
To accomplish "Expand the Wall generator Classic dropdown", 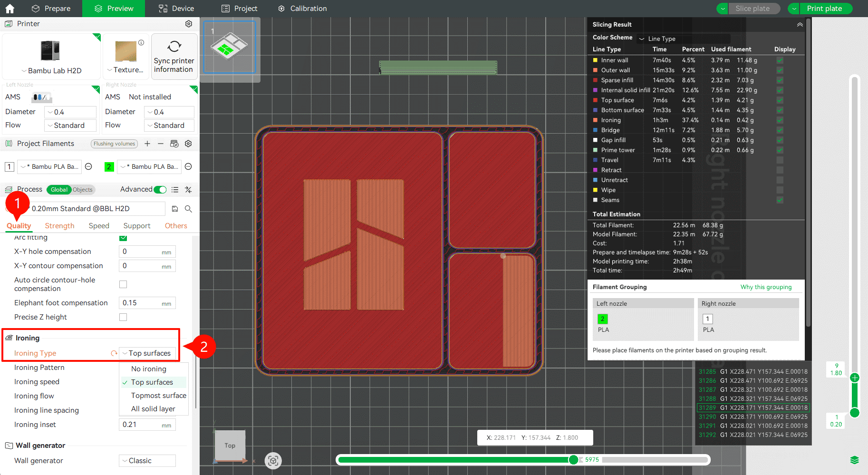I will 147,461.
